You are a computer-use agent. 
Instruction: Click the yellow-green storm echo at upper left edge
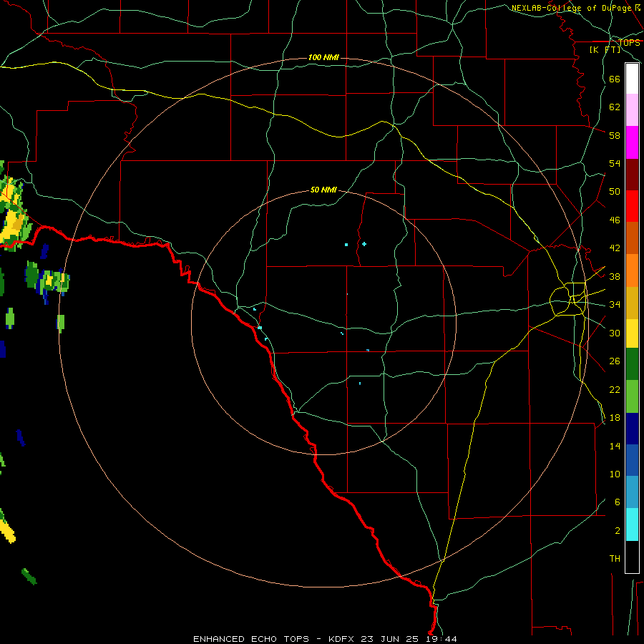pos(14,213)
